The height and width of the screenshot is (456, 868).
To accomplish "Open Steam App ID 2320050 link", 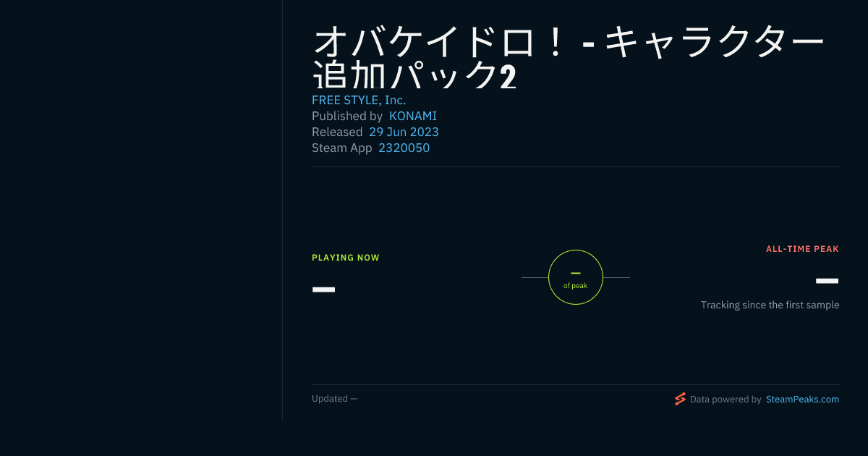I will 404,148.
